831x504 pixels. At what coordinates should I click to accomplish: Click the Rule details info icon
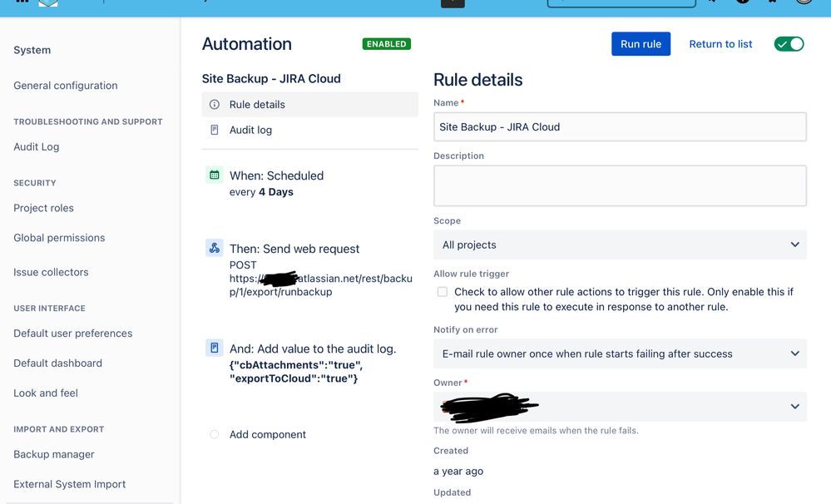point(214,105)
